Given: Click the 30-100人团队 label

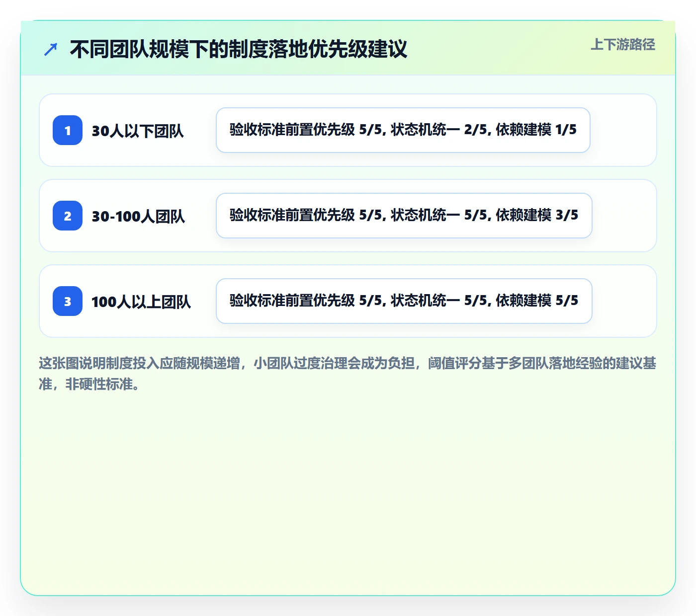Looking at the screenshot, I should [x=138, y=216].
